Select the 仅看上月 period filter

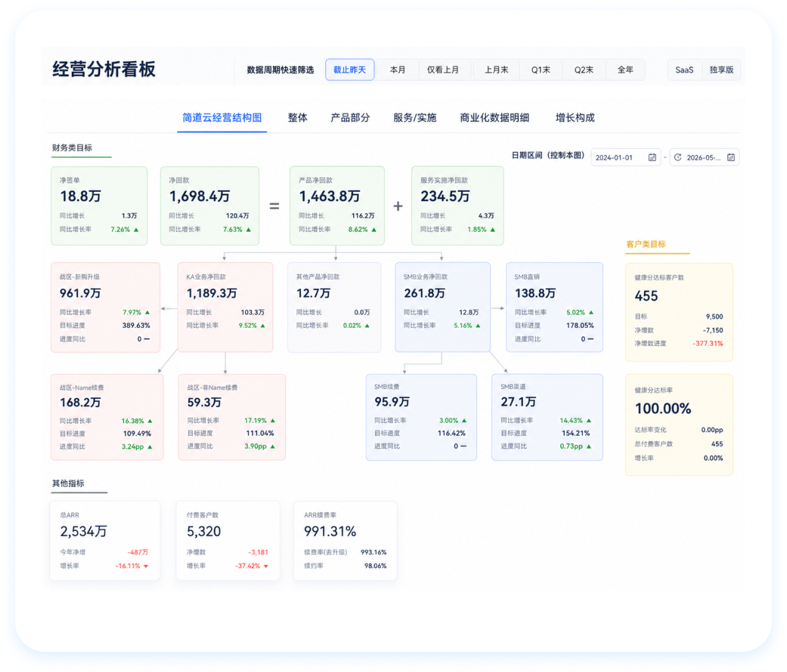(443, 70)
